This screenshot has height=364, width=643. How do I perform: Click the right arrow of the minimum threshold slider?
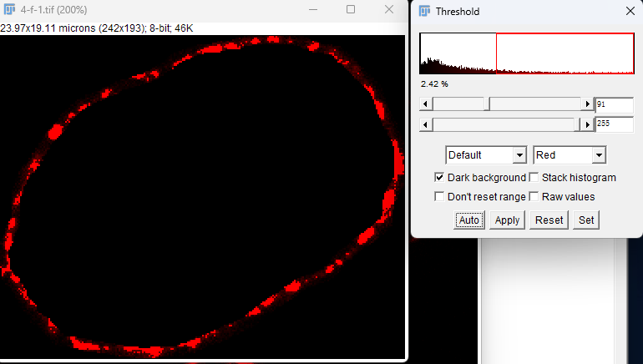point(587,104)
